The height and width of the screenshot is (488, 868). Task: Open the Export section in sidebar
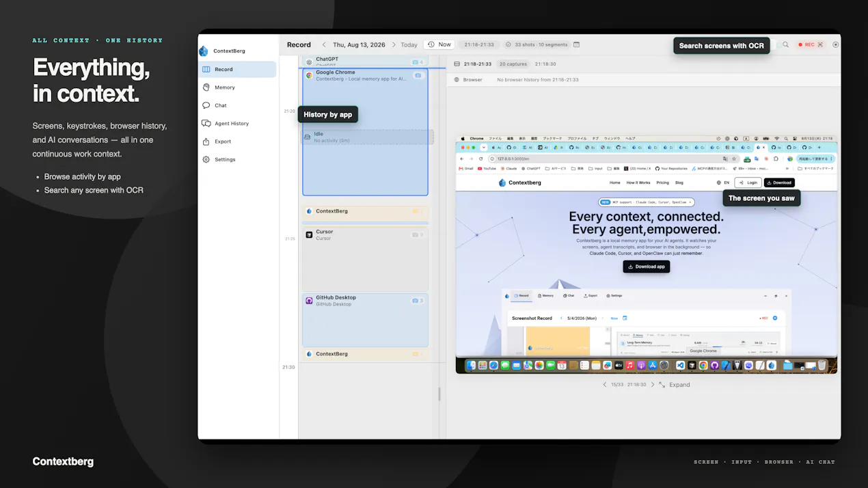(237, 141)
